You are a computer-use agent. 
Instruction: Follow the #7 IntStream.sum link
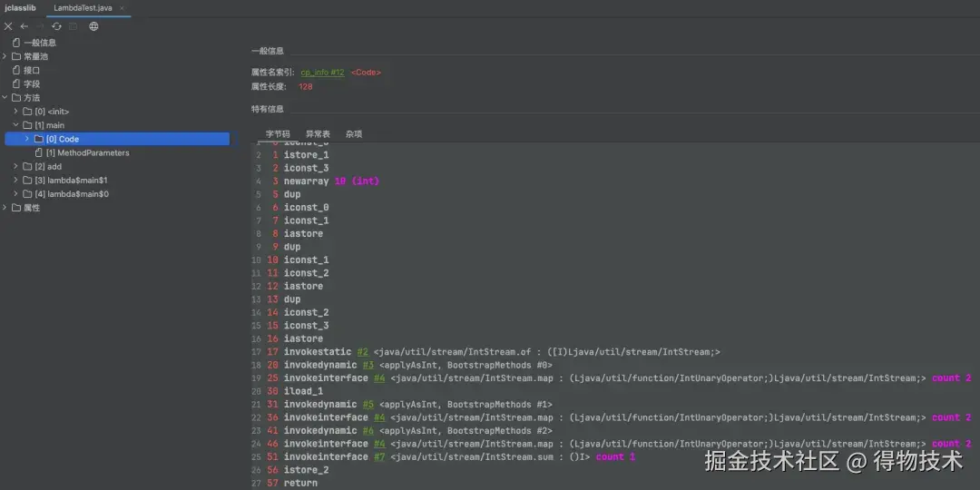[x=378, y=456]
